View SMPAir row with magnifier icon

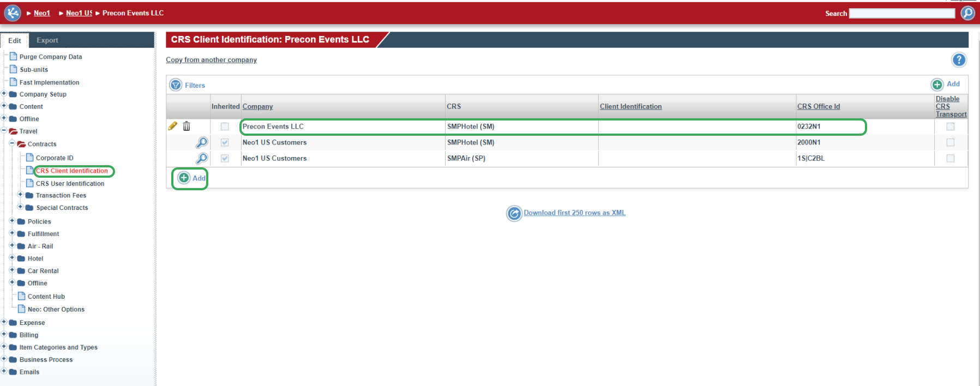pos(202,158)
